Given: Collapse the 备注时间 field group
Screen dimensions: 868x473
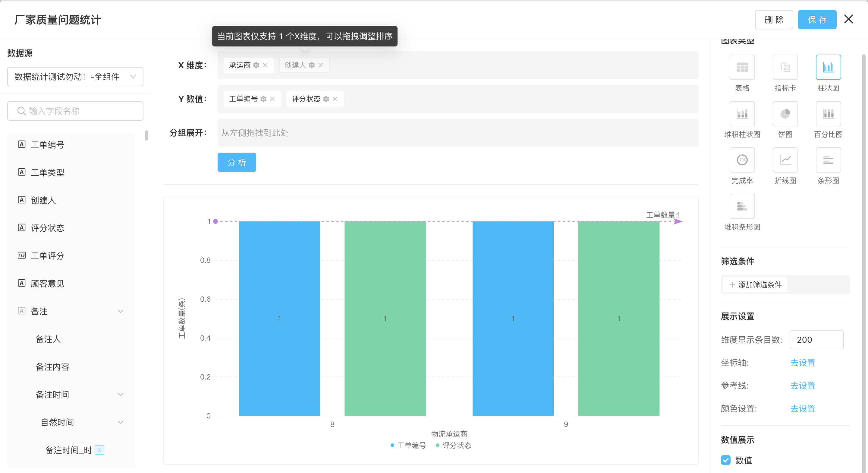Looking at the screenshot, I should [121, 394].
